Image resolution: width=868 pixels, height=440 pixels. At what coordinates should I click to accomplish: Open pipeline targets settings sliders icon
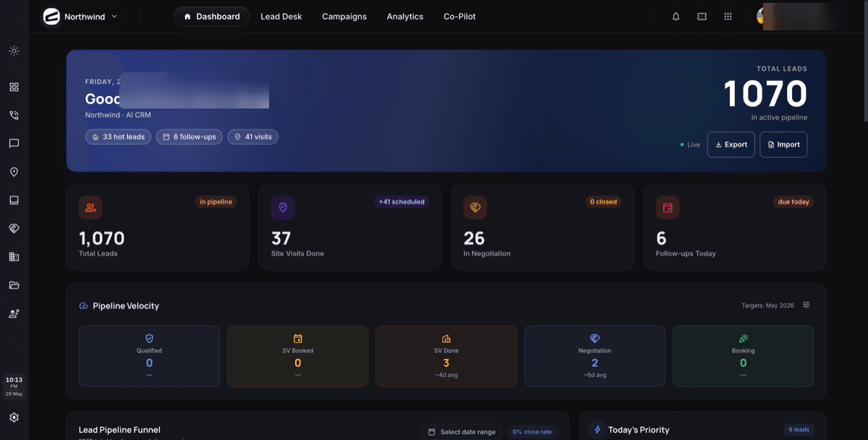point(807,305)
